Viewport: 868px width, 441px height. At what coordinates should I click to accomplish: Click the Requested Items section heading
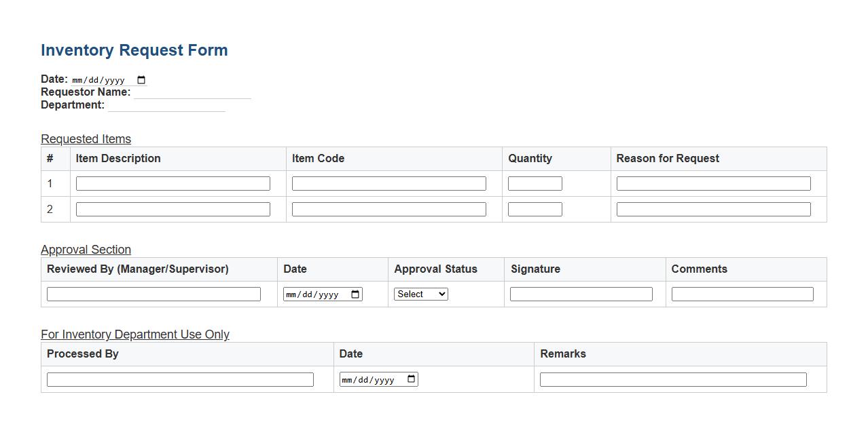[x=86, y=139]
